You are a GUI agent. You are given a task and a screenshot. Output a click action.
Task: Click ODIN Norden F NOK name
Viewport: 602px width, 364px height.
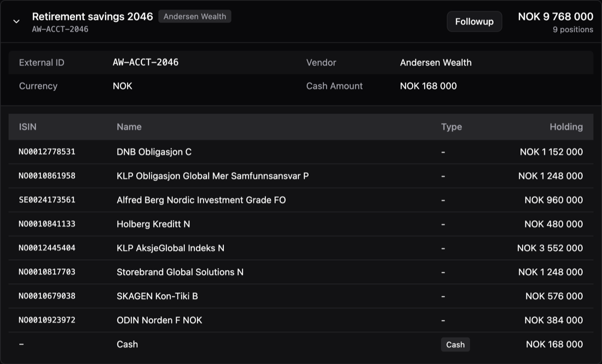[159, 320]
